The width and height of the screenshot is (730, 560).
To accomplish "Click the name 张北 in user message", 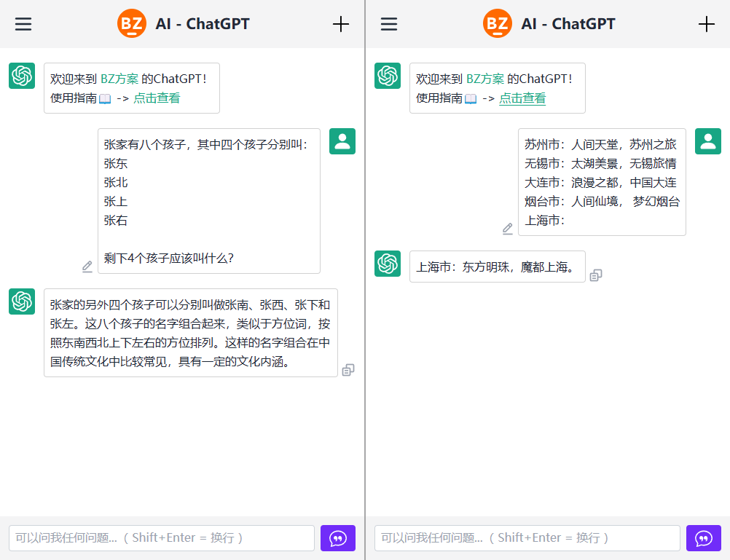I will [115, 183].
